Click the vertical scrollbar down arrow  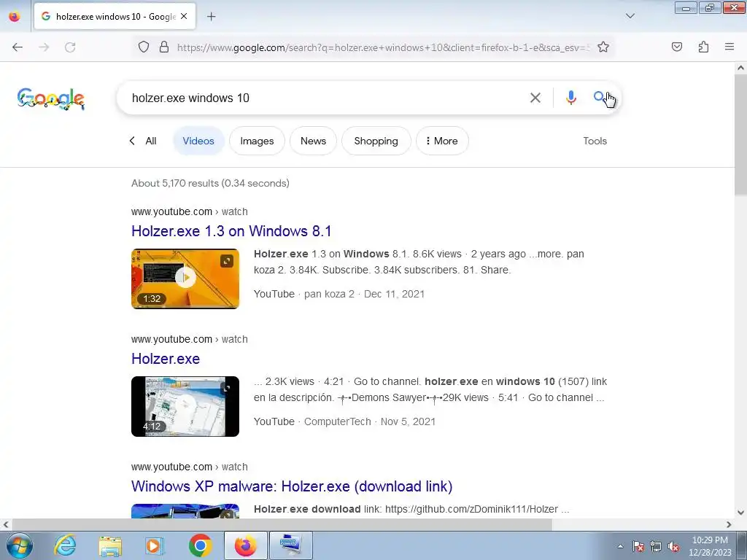click(740, 513)
